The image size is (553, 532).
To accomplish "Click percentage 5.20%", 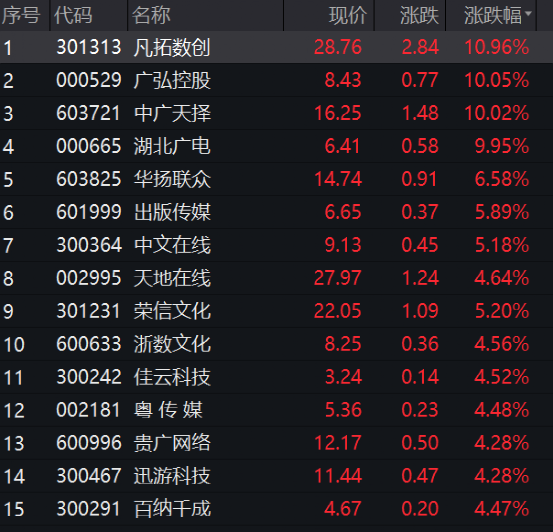I will [x=502, y=311].
